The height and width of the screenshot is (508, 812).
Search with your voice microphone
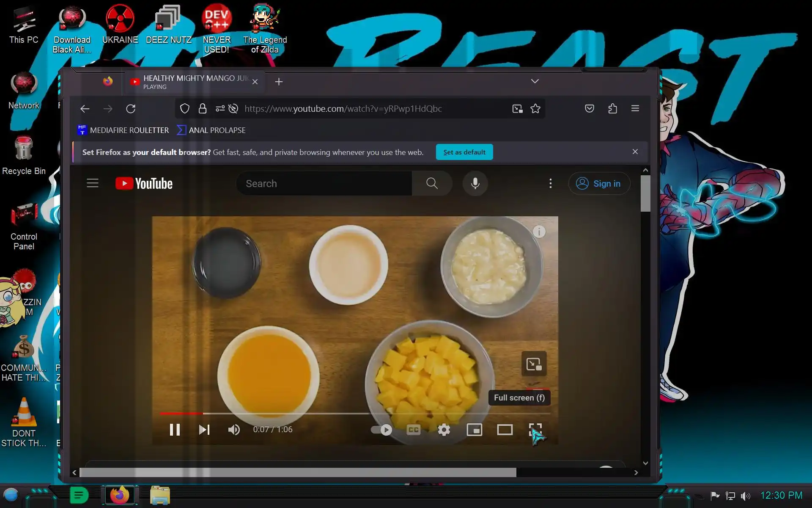475,183
